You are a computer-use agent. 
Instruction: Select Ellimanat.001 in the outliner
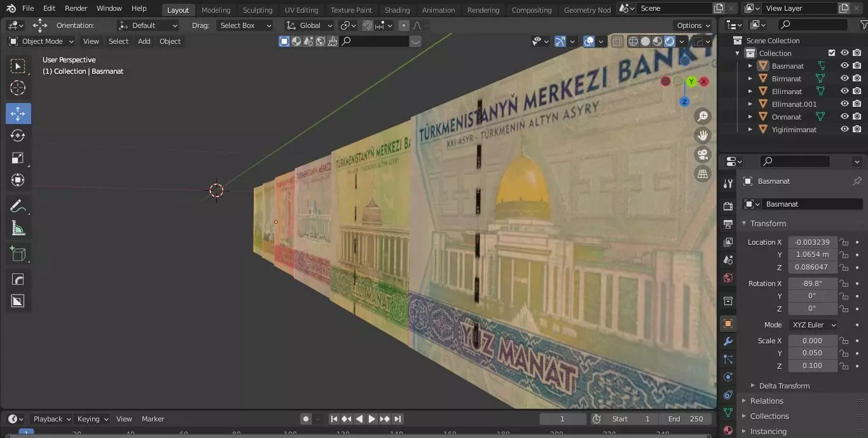(794, 104)
